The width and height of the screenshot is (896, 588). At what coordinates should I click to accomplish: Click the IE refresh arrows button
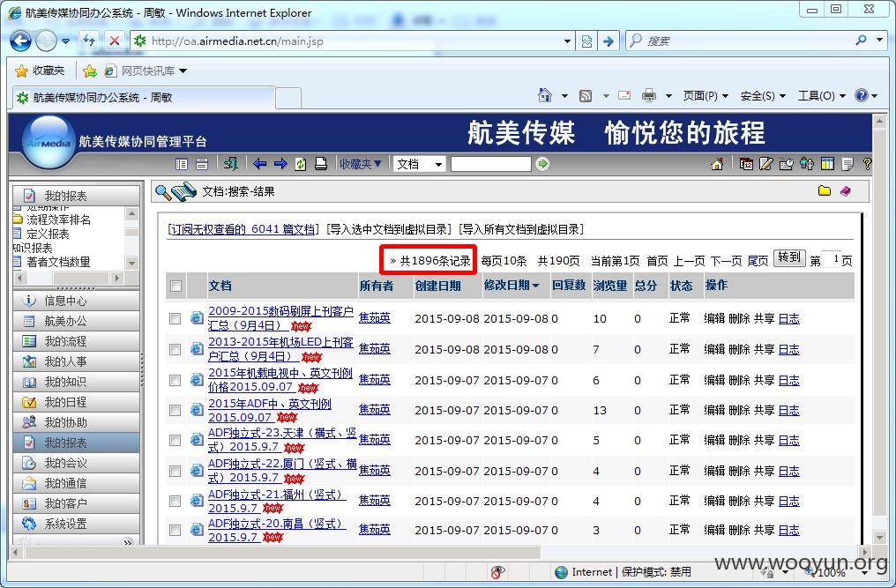90,41
